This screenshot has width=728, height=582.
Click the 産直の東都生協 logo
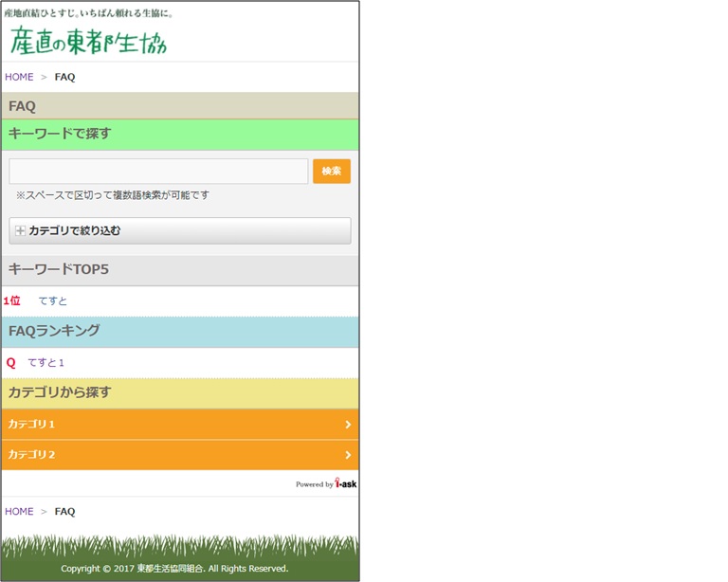(x=88, y=40)
